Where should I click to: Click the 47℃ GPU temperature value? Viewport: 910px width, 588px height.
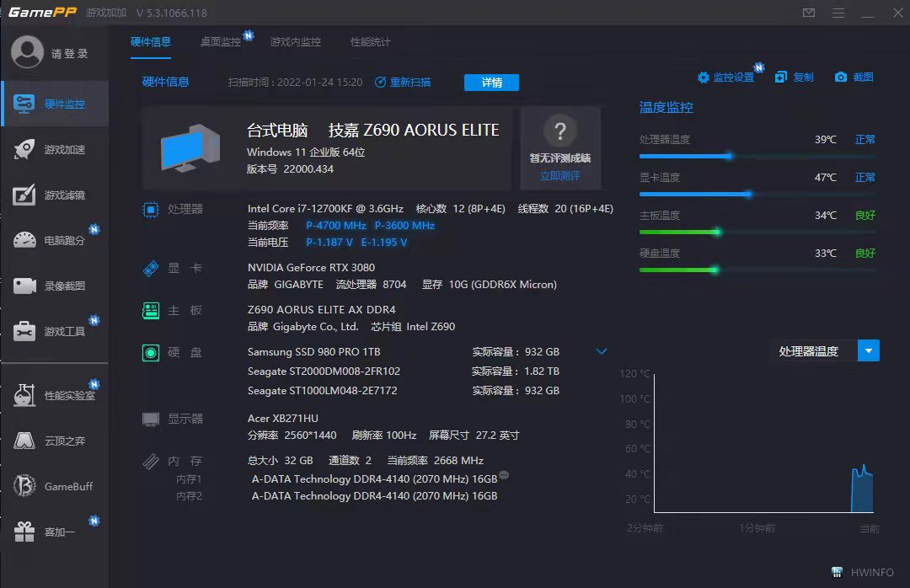pos(825,177)
